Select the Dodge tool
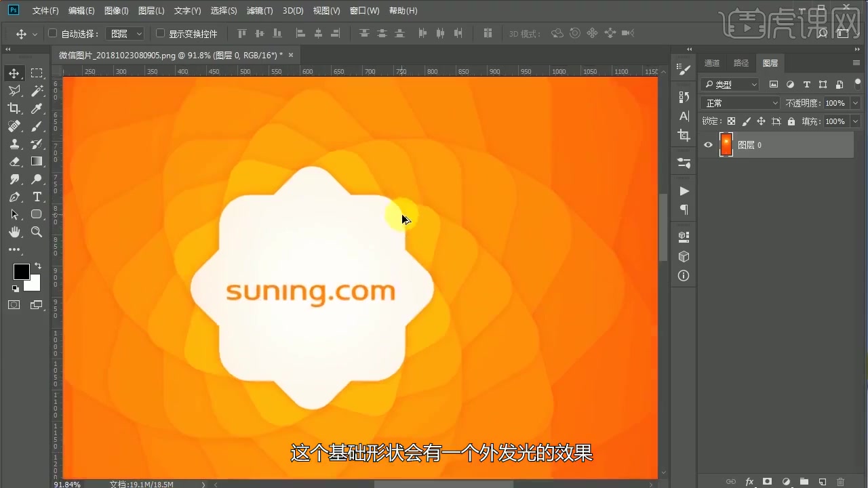This screenshot has width=868, height=488. (37, 179)
